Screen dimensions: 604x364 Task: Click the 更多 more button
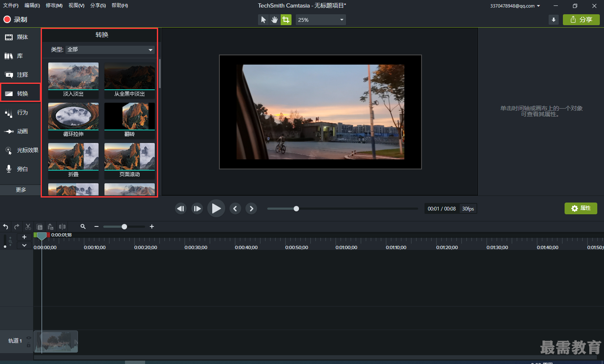pos(21,190)
